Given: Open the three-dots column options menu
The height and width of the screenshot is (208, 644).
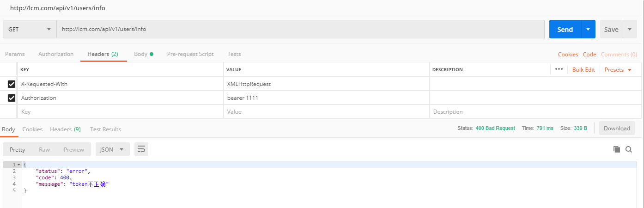Looking at the screenshot, I should (559, 69).
